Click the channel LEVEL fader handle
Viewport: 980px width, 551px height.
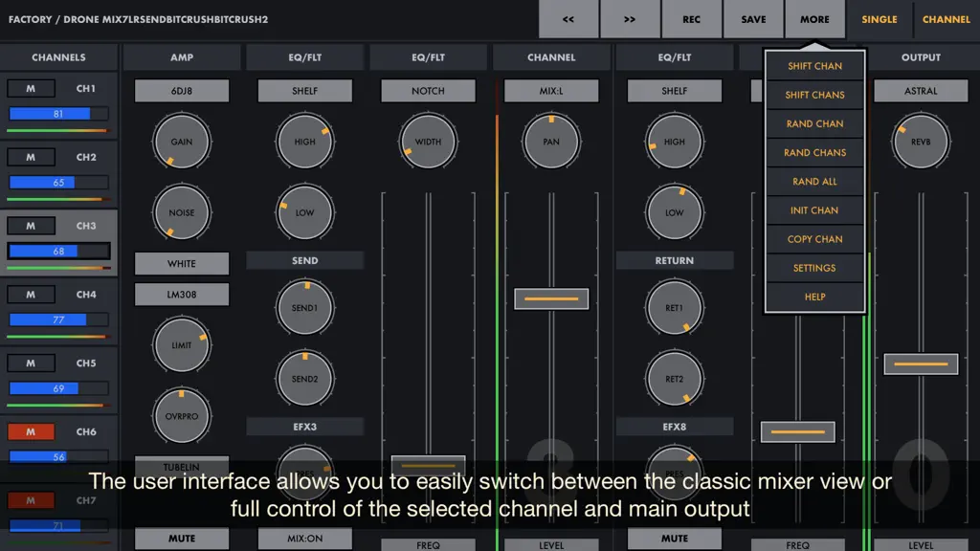tap(551, 298)
